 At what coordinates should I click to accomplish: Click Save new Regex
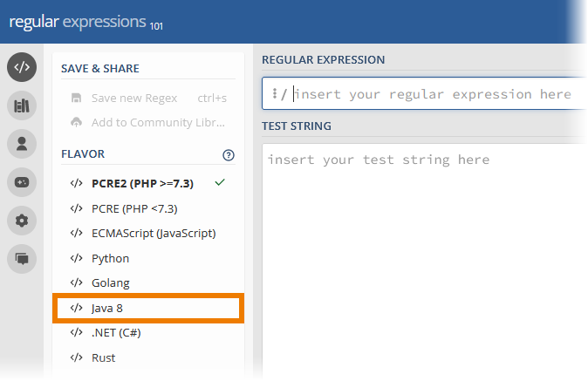tap(135, 98)
